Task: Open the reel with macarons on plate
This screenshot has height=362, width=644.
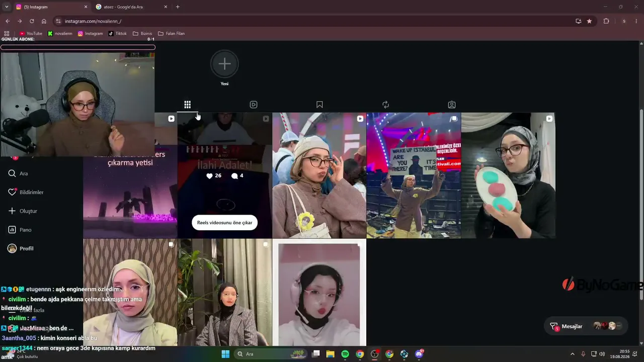Action: click(508, 175)
